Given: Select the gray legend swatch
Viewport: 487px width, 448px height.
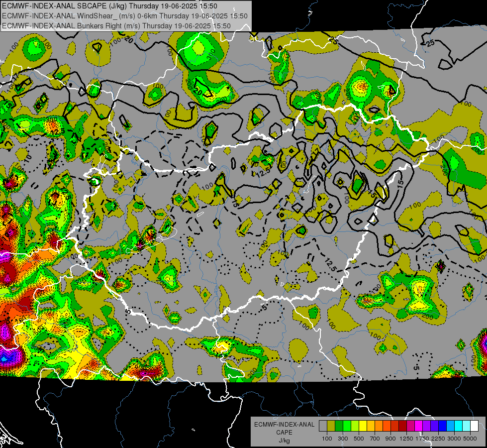Looking at the screenshot, I should point(323,426).
